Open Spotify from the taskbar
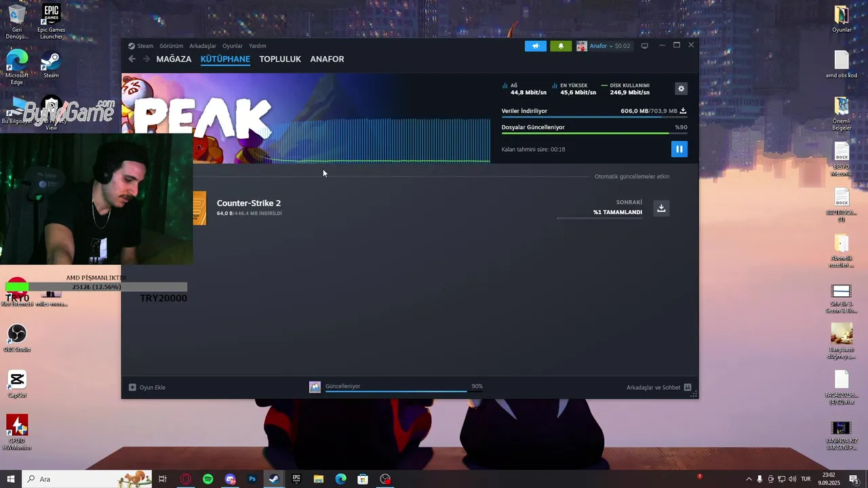 tap(208, 479)
